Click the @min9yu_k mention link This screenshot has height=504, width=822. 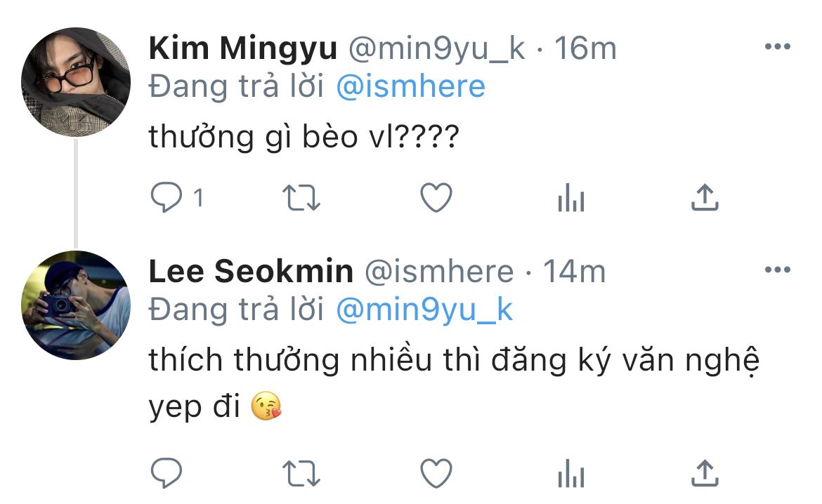(x=424, y=310)
